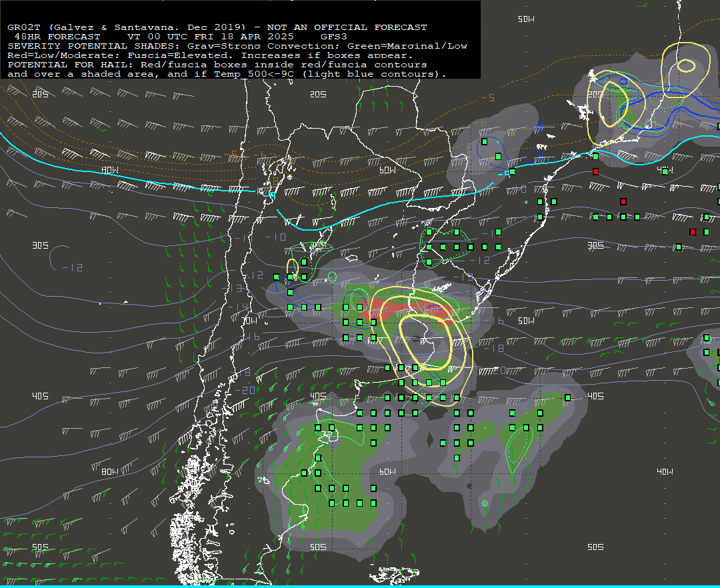The height and width of the screenshot is (588, 720).
Task: Click the "-12" contour label over the Pacific
Action: [73, 267]
